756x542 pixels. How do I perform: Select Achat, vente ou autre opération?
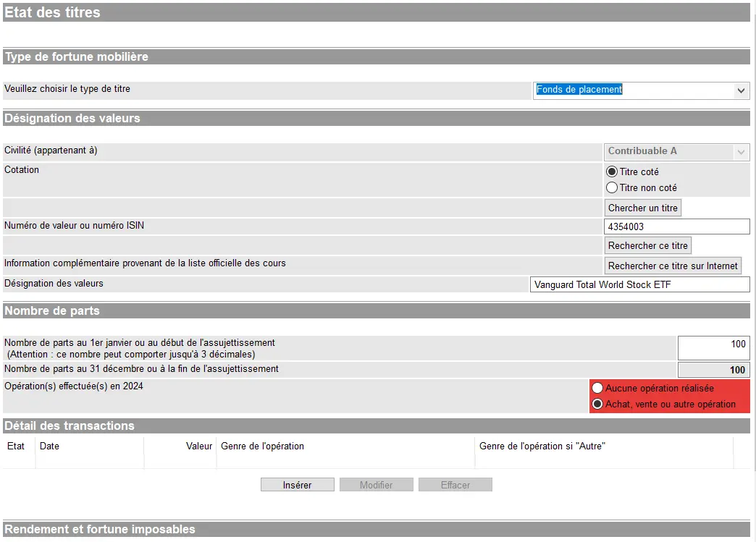(598, 405)
